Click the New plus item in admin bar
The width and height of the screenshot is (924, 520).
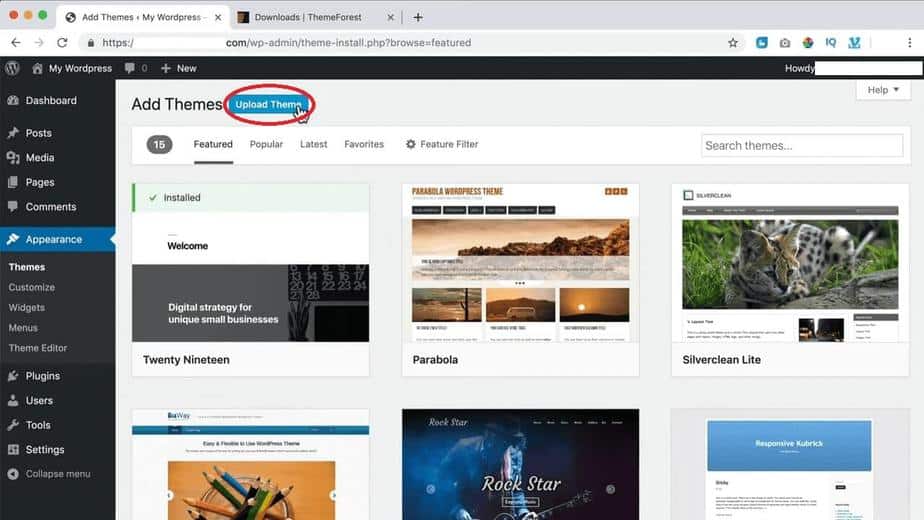pyautogui.click(x=179, y=68)
